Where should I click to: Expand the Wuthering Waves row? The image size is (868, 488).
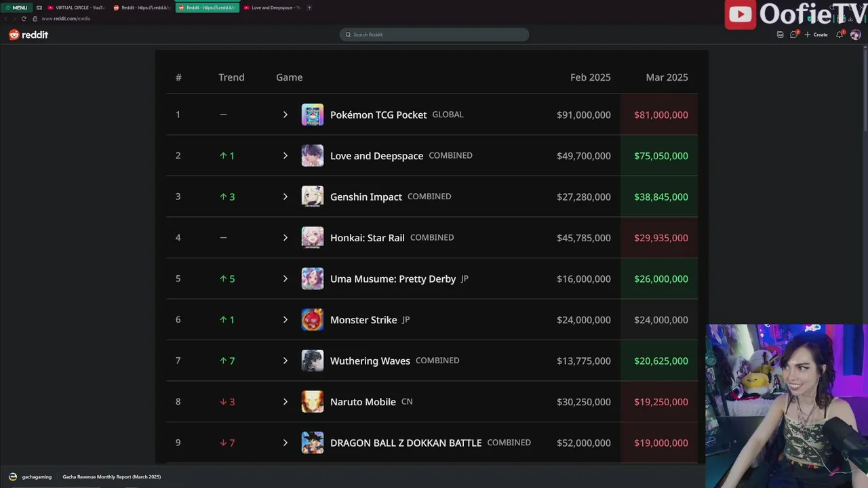(285, 361)
